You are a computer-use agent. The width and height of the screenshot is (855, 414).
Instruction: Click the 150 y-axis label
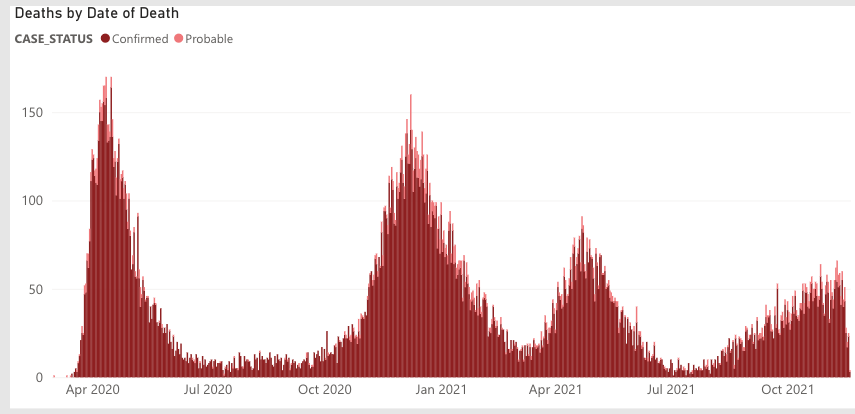32,112
